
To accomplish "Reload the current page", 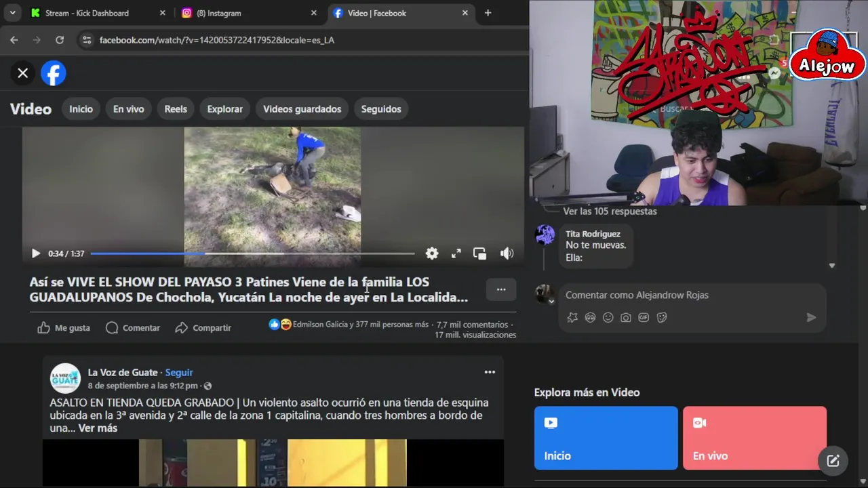I will pos(60,40).
